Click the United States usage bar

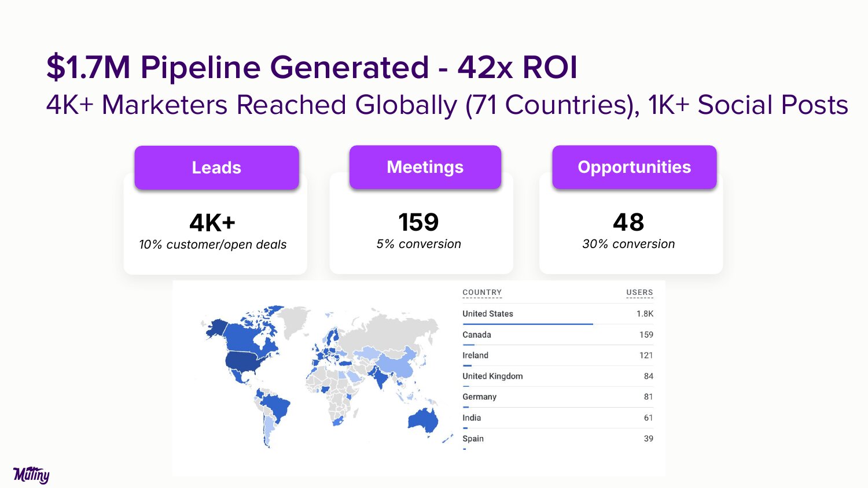(x=528, y=324)
